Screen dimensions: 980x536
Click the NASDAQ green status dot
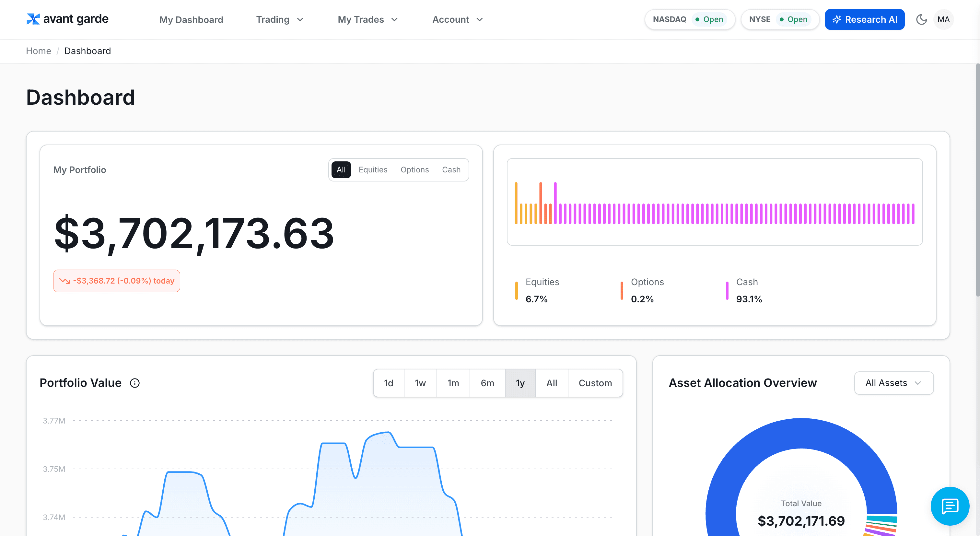click(697, 19)
